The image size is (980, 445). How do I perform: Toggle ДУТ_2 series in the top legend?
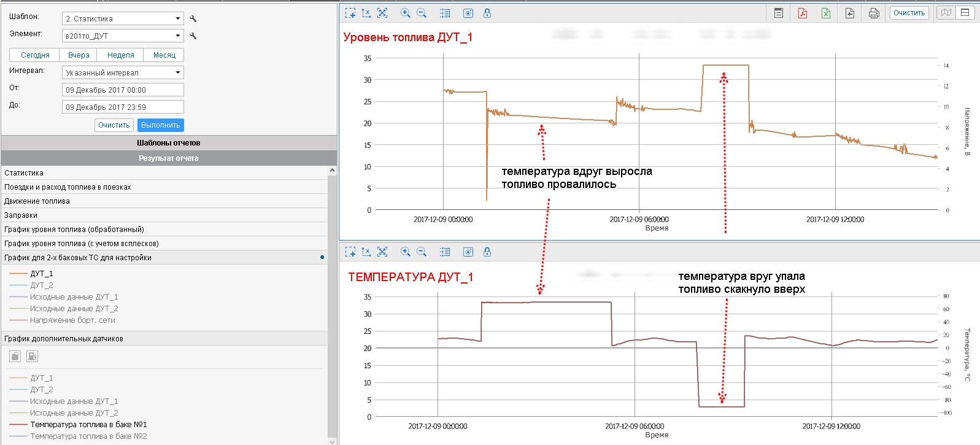(41, 285)
